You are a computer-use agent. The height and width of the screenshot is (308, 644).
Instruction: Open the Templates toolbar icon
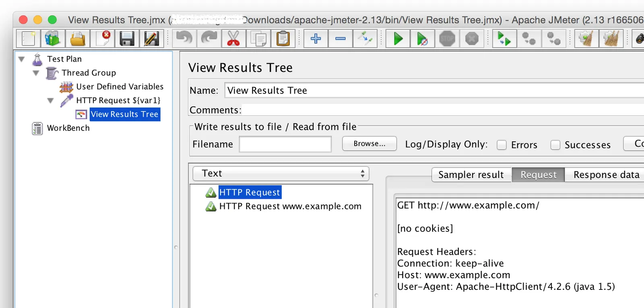coord(53,39)
